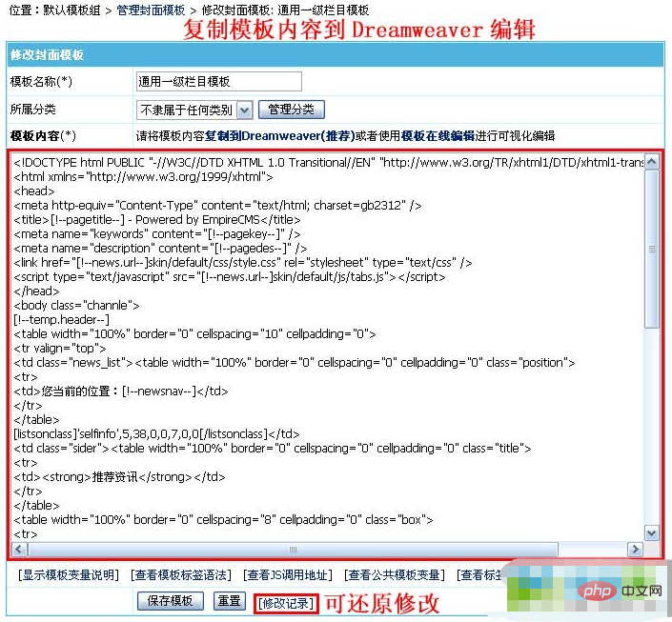Open the 复制到Dreamweaver(推荐) link
This screenshot has width=672, height=622.
point(280,136)
